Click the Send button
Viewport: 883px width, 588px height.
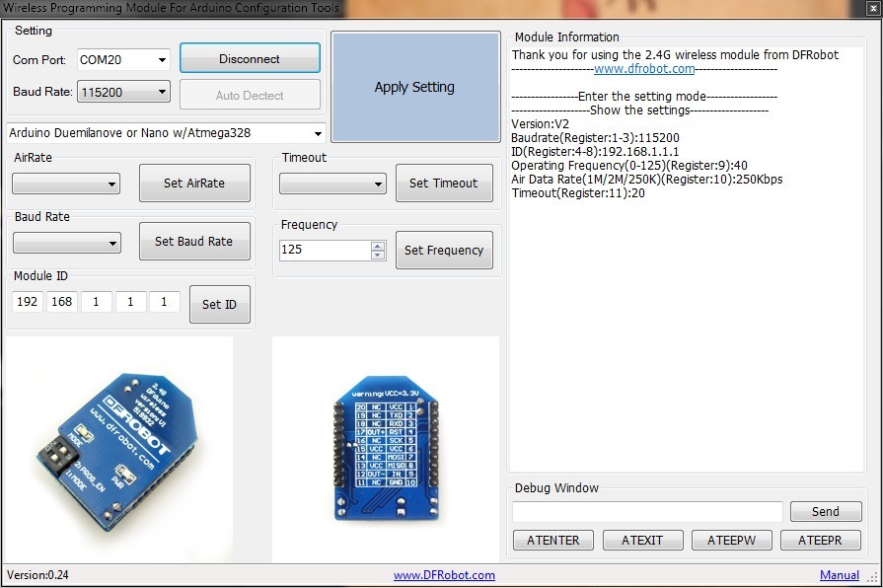[x=826, y=511]
